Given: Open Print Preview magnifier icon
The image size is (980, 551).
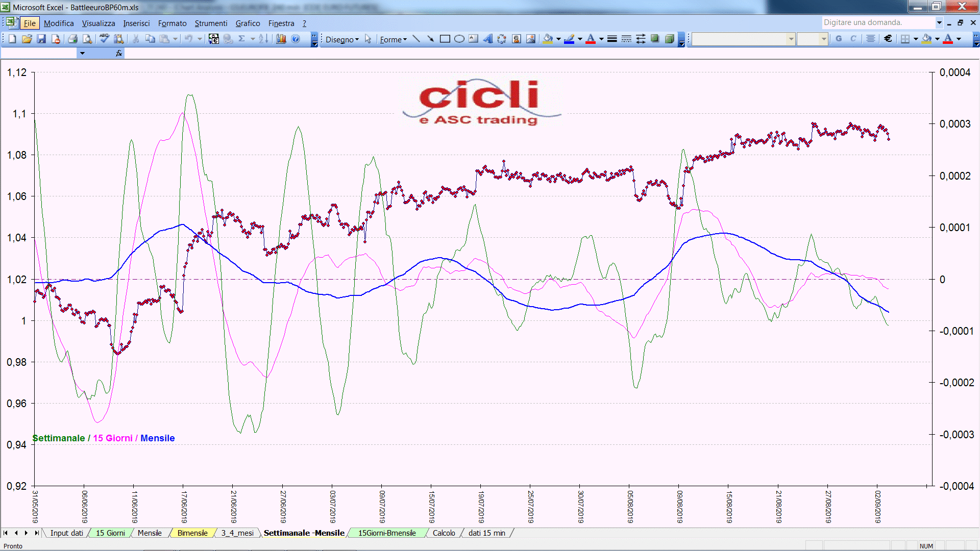Looking at the screenshot, I should point(87,39).
